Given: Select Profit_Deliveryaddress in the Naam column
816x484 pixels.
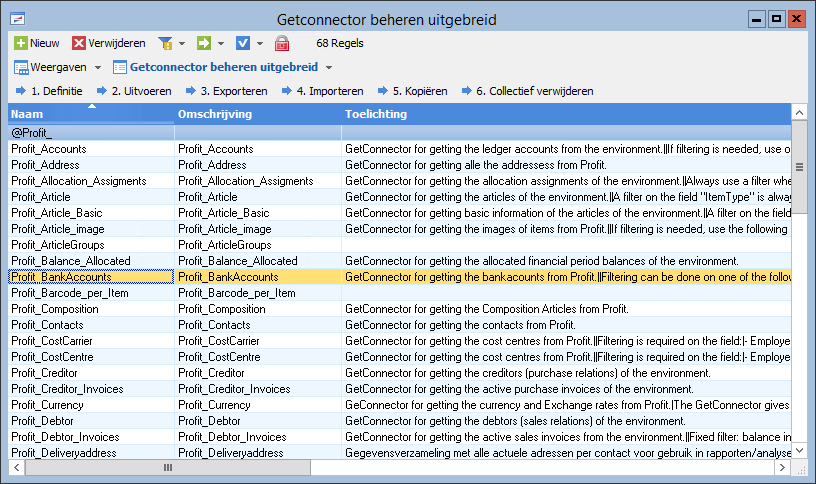Looking at the screenshot, I should coord(63,453).
